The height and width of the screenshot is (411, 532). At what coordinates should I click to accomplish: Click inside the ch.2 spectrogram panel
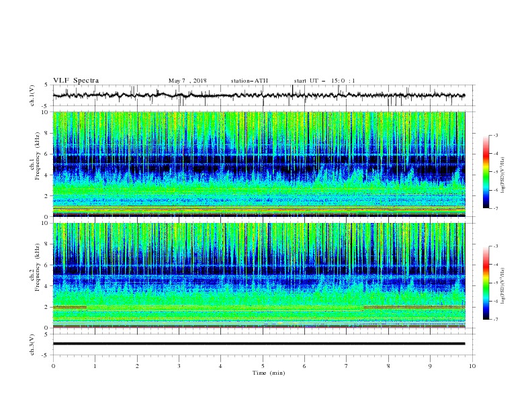pyautogui.click(x=259, y=275)
